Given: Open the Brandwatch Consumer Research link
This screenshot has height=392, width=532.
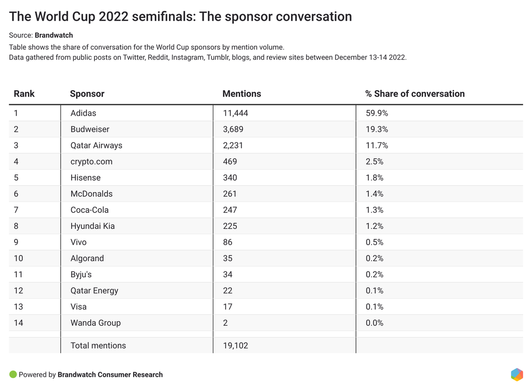Looking at the screenshot, I should click(x=110, y=374).
